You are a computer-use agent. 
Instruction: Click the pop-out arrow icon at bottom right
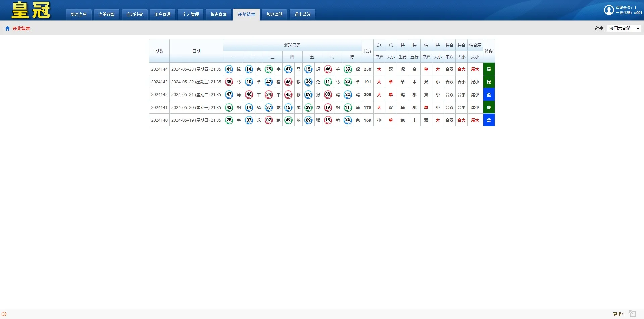pos(632,313)
